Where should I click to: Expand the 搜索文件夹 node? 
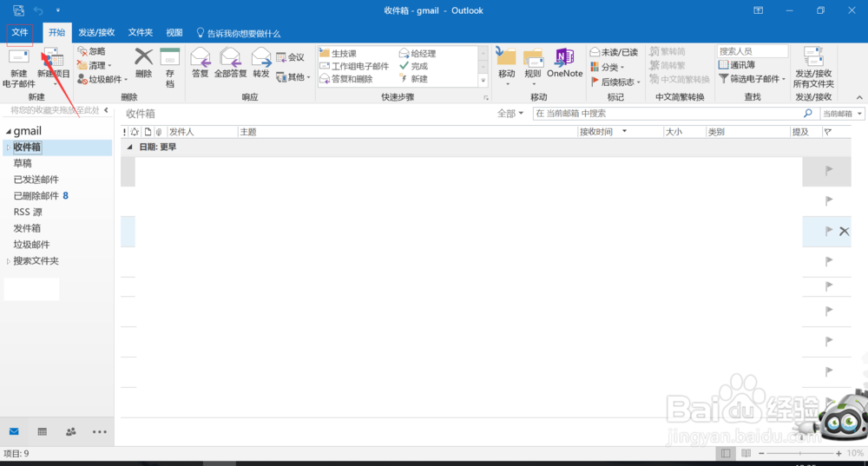[8, 260]
